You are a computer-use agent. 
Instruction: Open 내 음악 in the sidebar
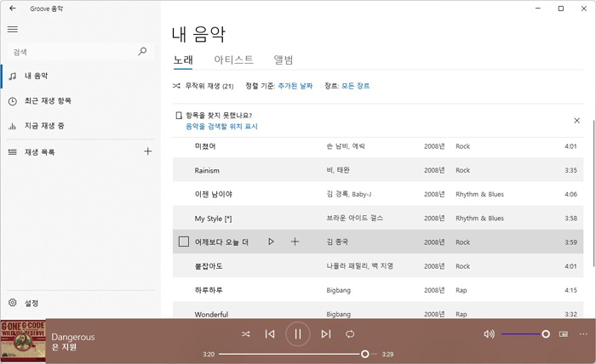[x=81, y=76]
